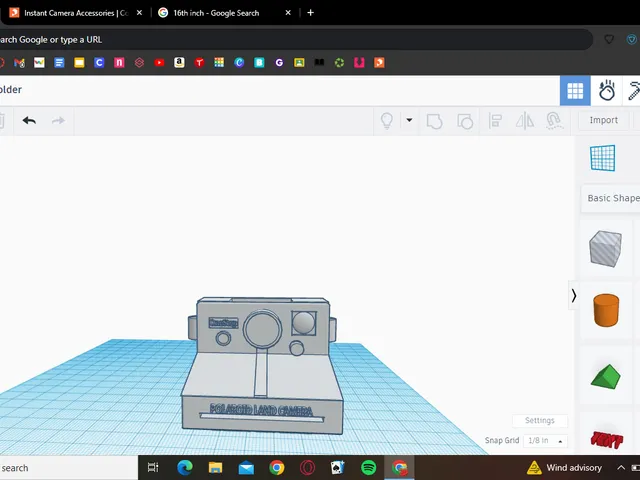The image size is (640, 480).
Task: Open the arrow dropdown next to the lightbulb
Action: click(409, 120)
